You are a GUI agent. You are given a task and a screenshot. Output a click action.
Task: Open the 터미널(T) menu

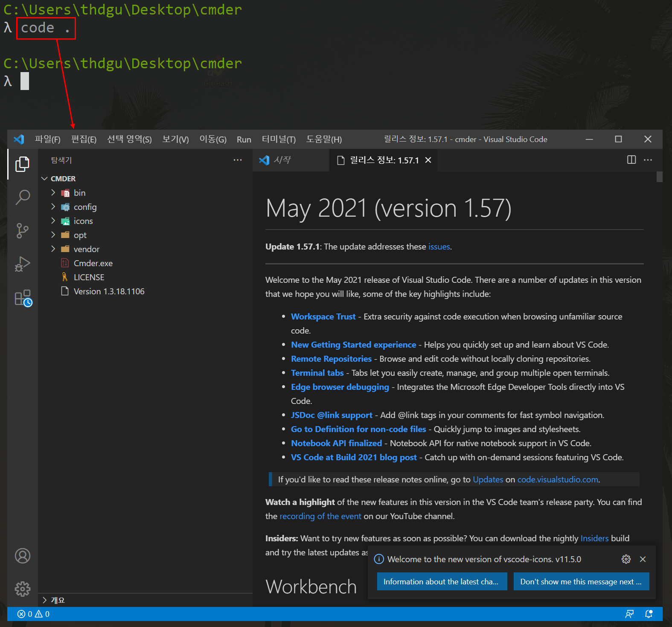279,139
